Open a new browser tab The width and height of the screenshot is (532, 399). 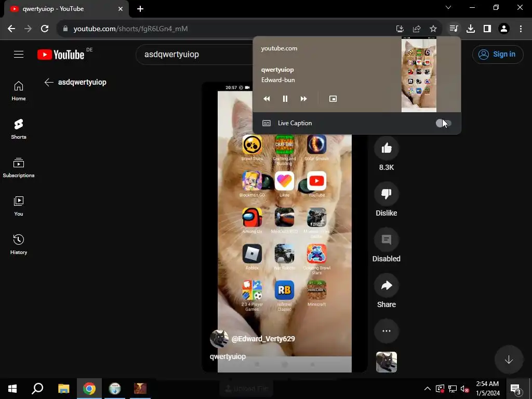pyautogui.click(x=140, y=9)
